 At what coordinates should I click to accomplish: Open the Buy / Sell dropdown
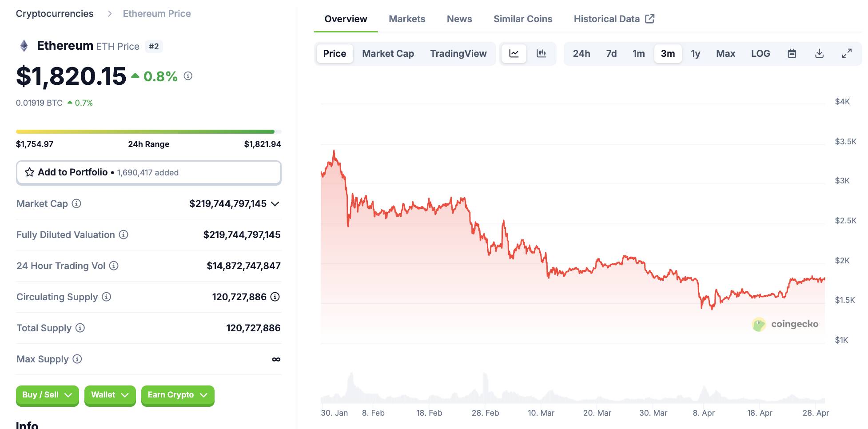coord(47,395)
